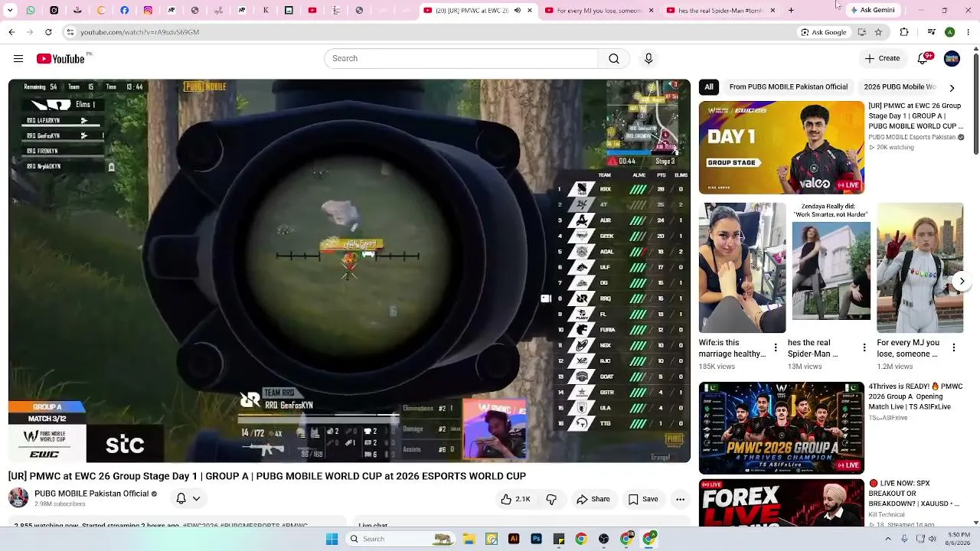Reload the page with refresh icon
The height and width of the screenshot is (551, 980).
tap(48, 32)
